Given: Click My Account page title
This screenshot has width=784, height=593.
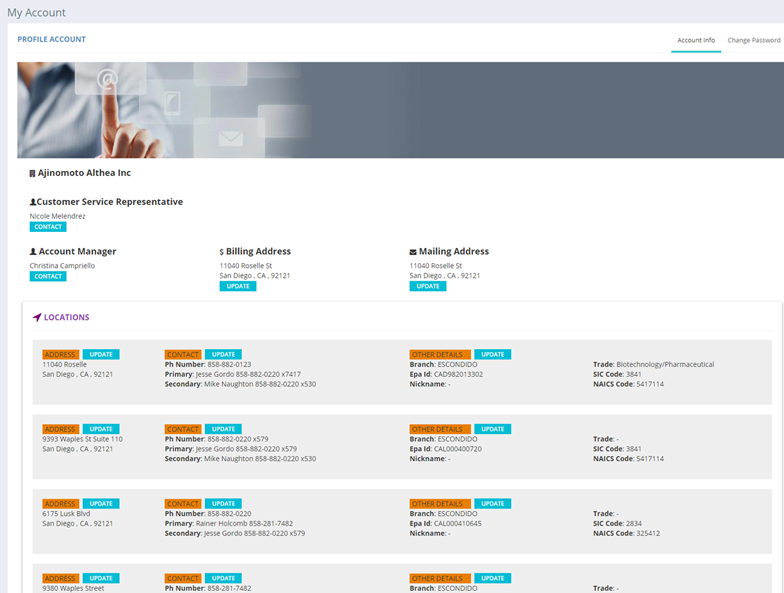Looking at the screenshot, I should coord(36,12).
